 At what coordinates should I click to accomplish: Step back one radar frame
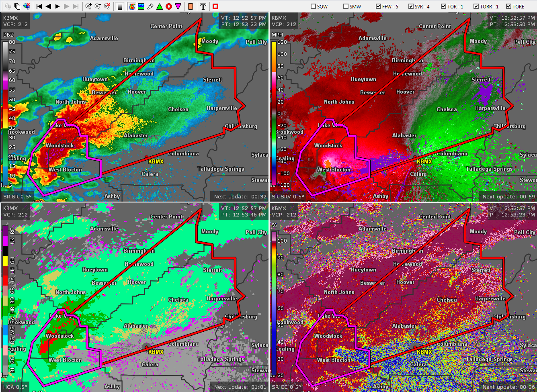pyautogui.click(x=48, y=6)
